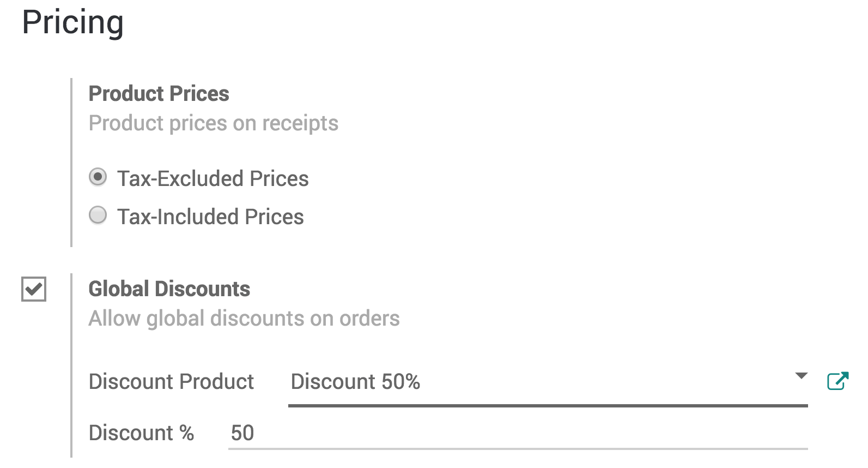Click the Tax-Included Prices label

click(x=210, y=216)
